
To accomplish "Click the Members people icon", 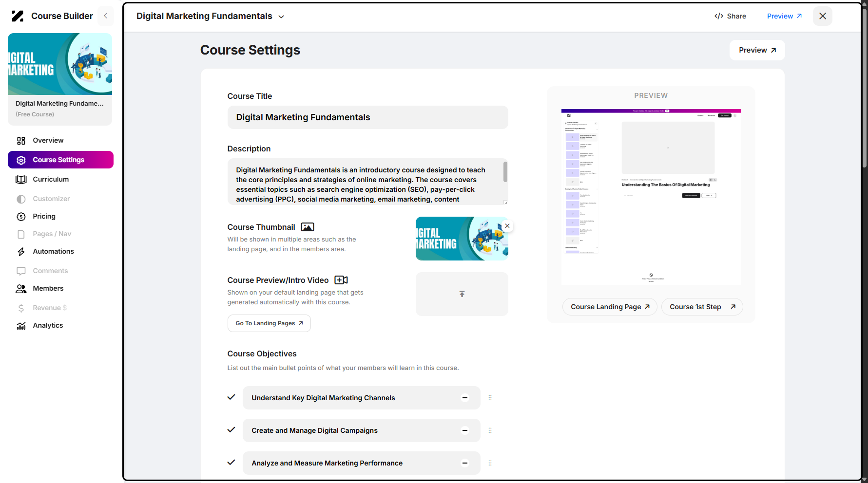I will click(x=21, y=289).
